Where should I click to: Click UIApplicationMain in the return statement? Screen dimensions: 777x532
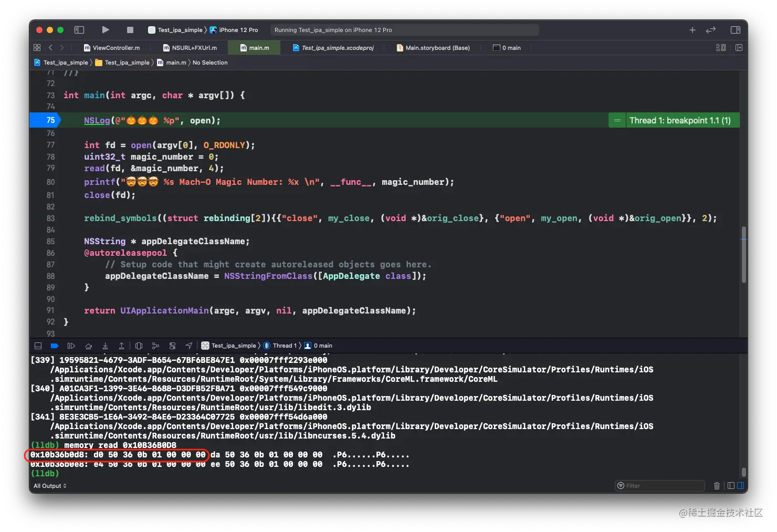point(164,310)
